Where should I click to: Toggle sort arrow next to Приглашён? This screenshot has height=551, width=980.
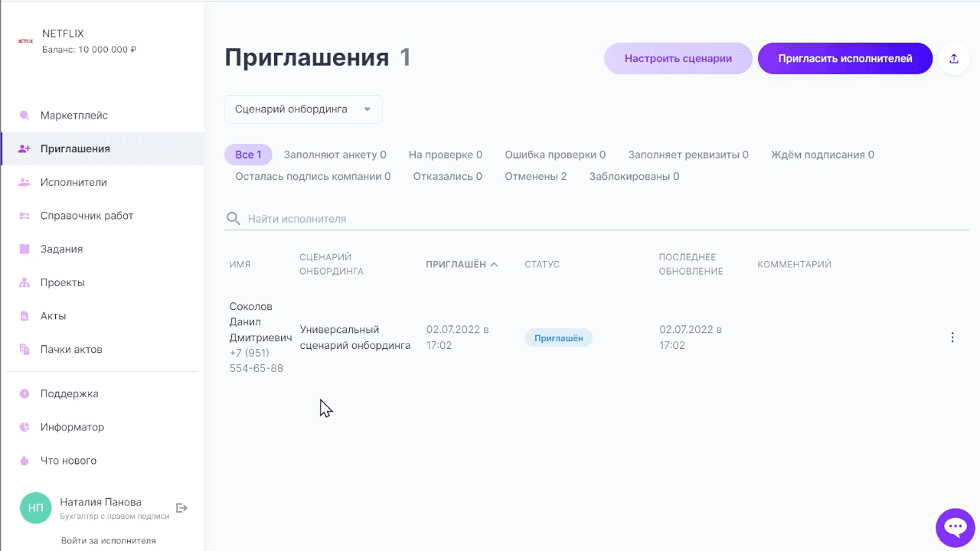tap(495, 265)
